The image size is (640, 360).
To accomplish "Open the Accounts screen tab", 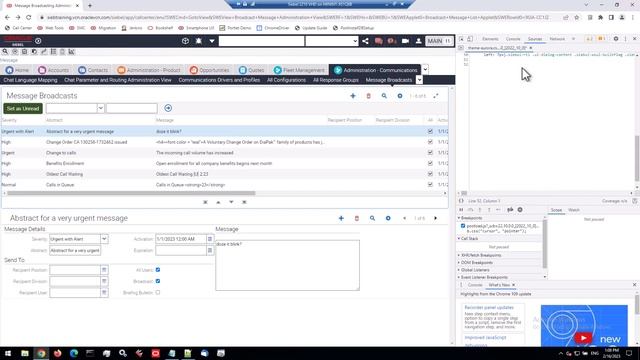I will click(x=53, y=70).
